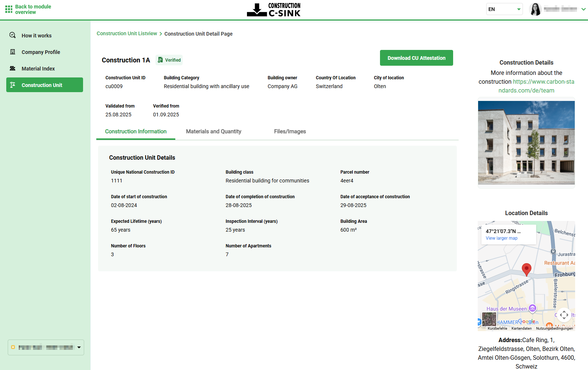Click the Construction Unit crane icon
The image size is (588, 370).
12,85
